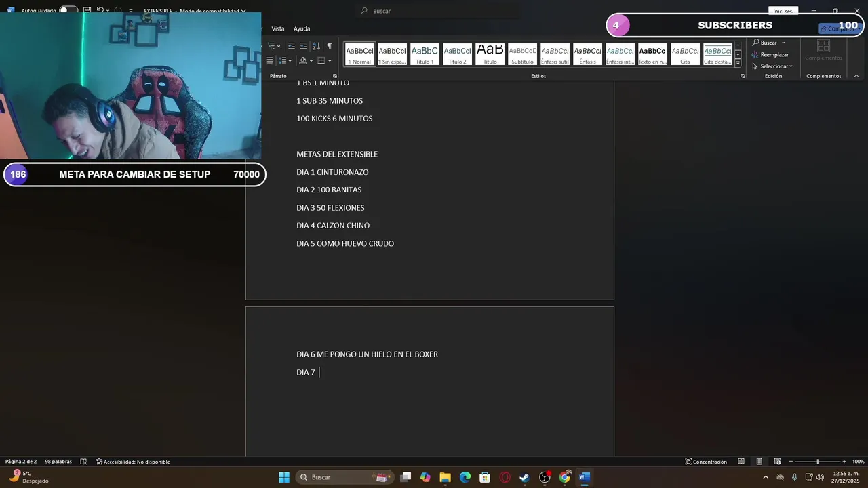Open the Vista ribbon tab
The height and width of the screenshot is (488, 868).
click(x=278, y=28)
